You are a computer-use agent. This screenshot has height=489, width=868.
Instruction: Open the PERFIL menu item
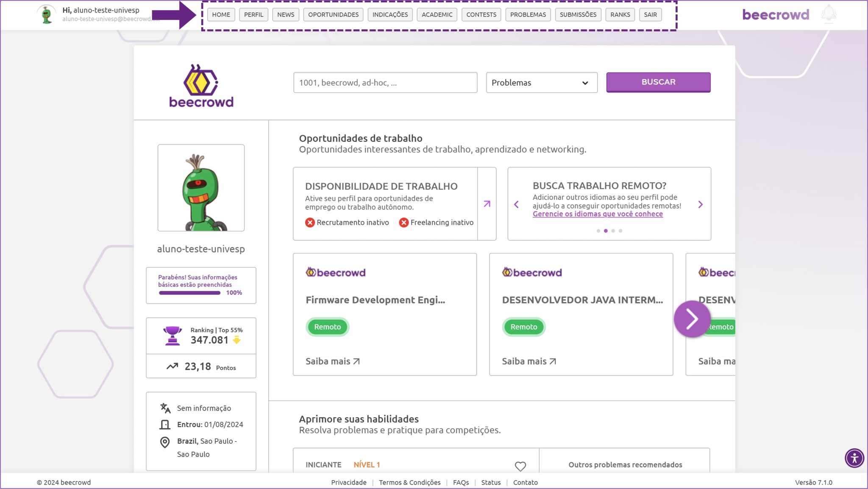[253, 14]
